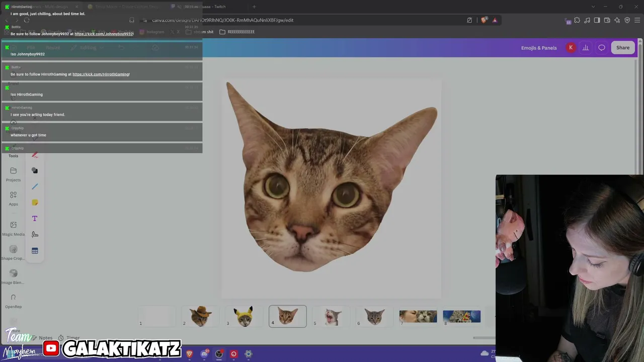Open the REEEEEEEEEEE bookmarks folder
644x362 pixels.
click(237, 32)
